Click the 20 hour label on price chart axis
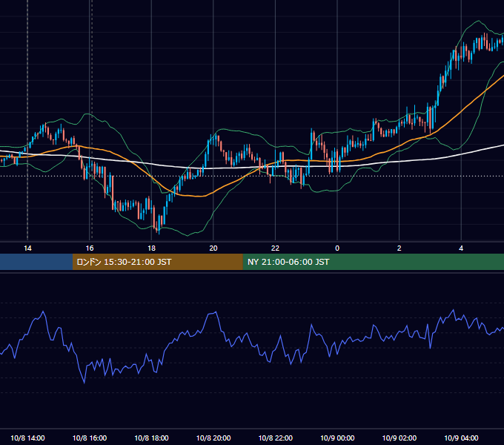The width and height of the screenshot is (504, 445). 213,248
